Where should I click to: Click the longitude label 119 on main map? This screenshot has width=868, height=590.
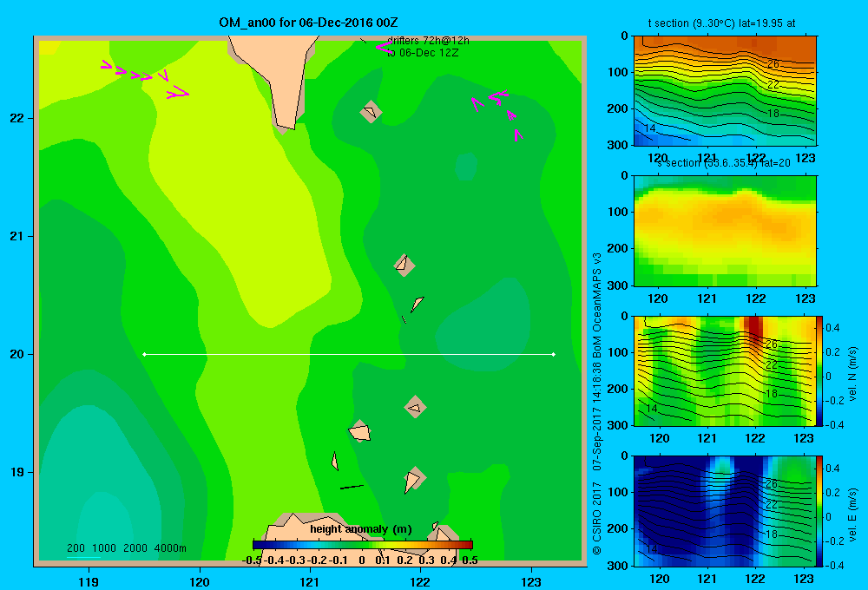pos(89,581)
